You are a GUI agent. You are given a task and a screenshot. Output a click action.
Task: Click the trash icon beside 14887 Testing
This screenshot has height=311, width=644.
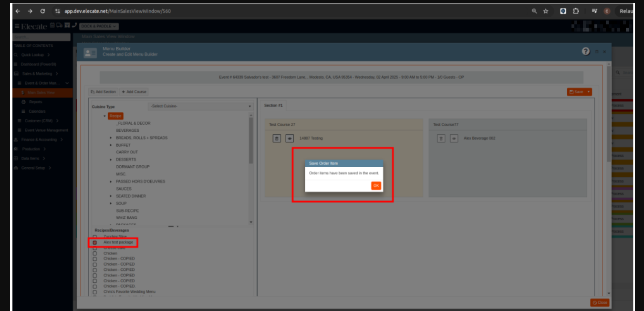tap(277, 139)
